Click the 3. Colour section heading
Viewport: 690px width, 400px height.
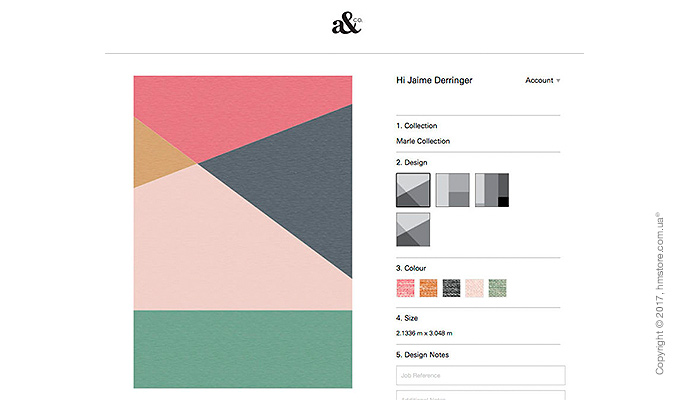click(x=413, y=268)
